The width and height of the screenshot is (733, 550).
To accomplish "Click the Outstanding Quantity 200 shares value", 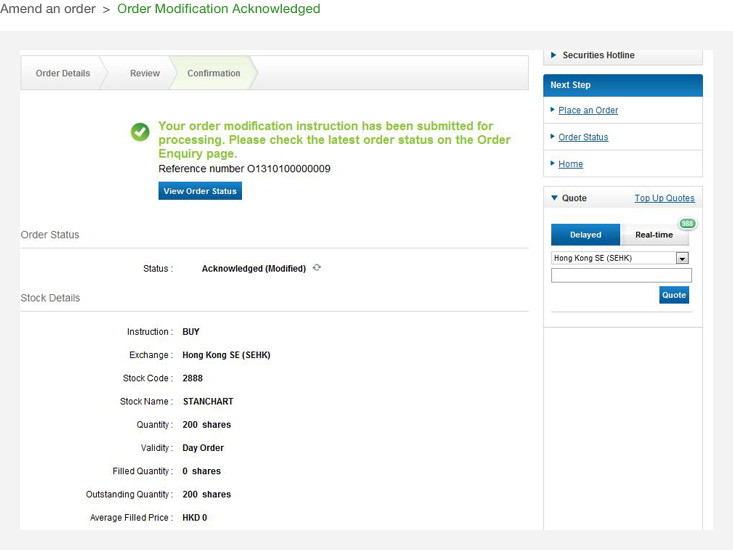I will pyautogui.click(x=207, y=494).
